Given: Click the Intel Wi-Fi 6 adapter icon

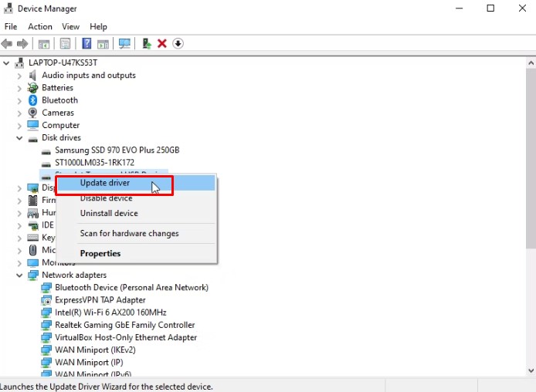Looking at the screenshot, I should point(46,313).
